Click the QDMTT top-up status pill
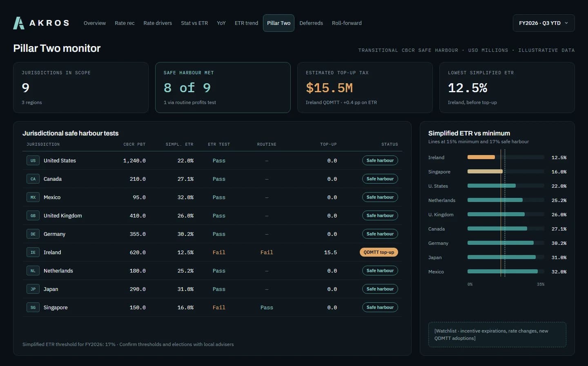Image resolution: width=588 pixels, height=366 pixels. pyautogui.click(x=379, y=252)
